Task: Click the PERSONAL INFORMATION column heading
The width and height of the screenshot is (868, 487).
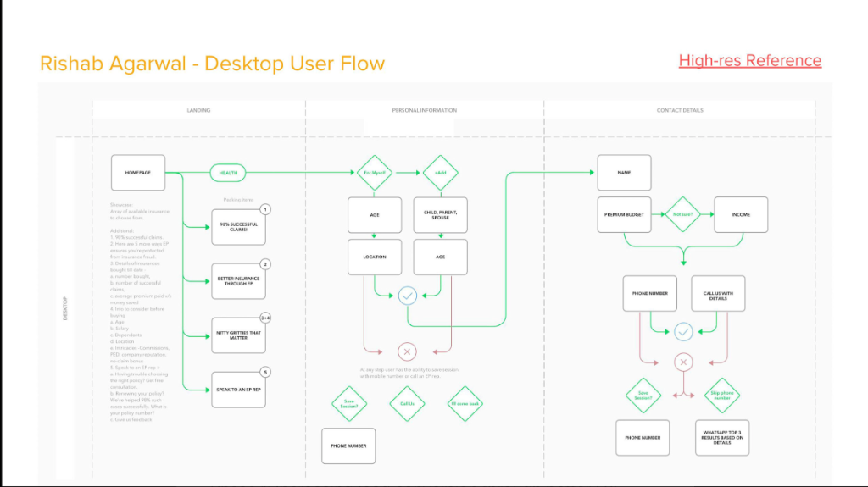Action: point(425,110)
